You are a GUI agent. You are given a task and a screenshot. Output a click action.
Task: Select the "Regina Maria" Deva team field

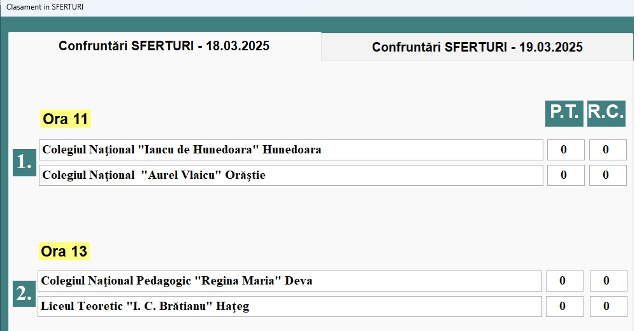tap(289, 281)
